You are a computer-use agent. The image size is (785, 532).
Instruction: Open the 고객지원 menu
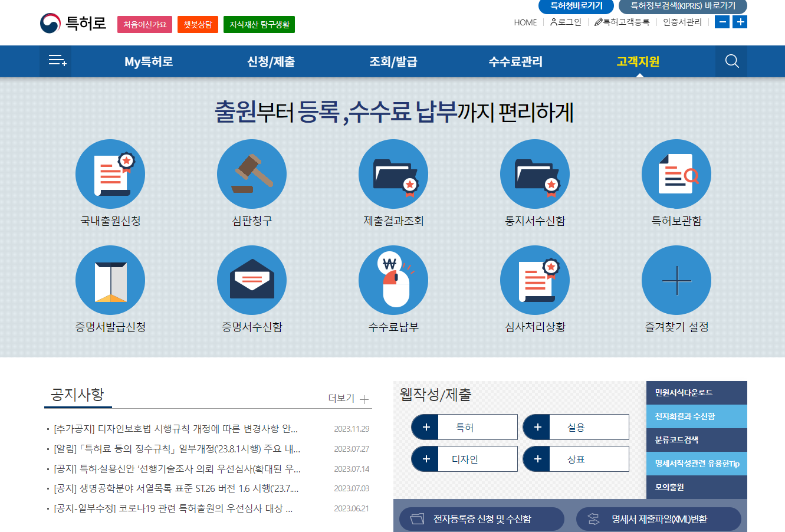[637, 61]
